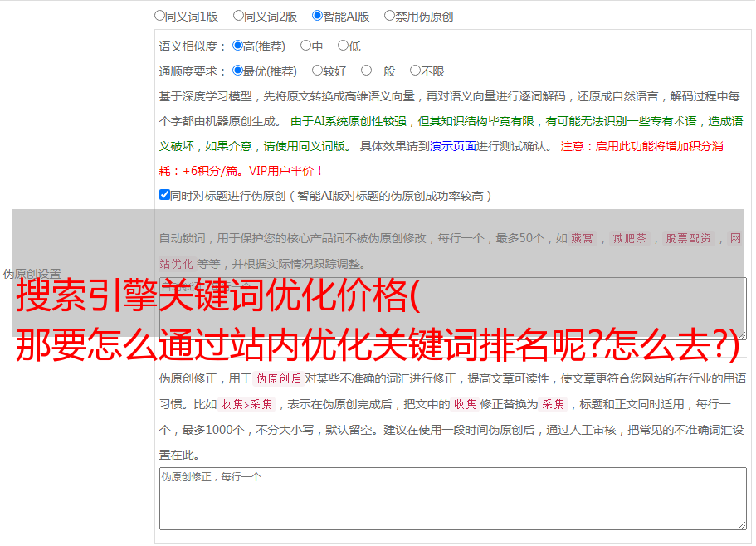This screenshot has height=546, width=756.
Task: Set 通顺度要求 to 一般
Action: pyautogui.click(x=366, y=71)
